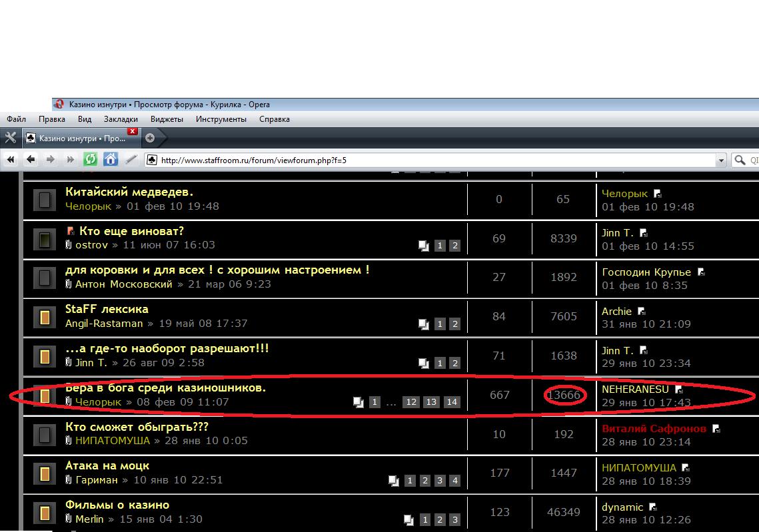Screen dimensions: 759x532
Task: Expand the address bar history dropdown
Action: point(720,160)
